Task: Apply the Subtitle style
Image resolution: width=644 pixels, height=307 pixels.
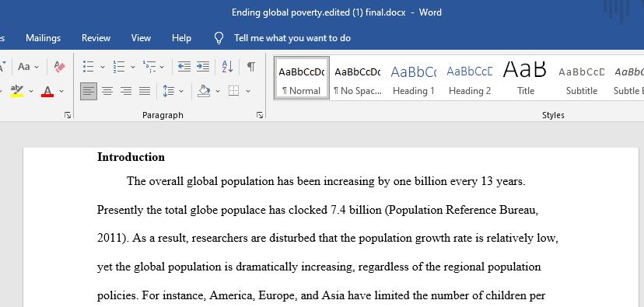Action: [581, 78]
